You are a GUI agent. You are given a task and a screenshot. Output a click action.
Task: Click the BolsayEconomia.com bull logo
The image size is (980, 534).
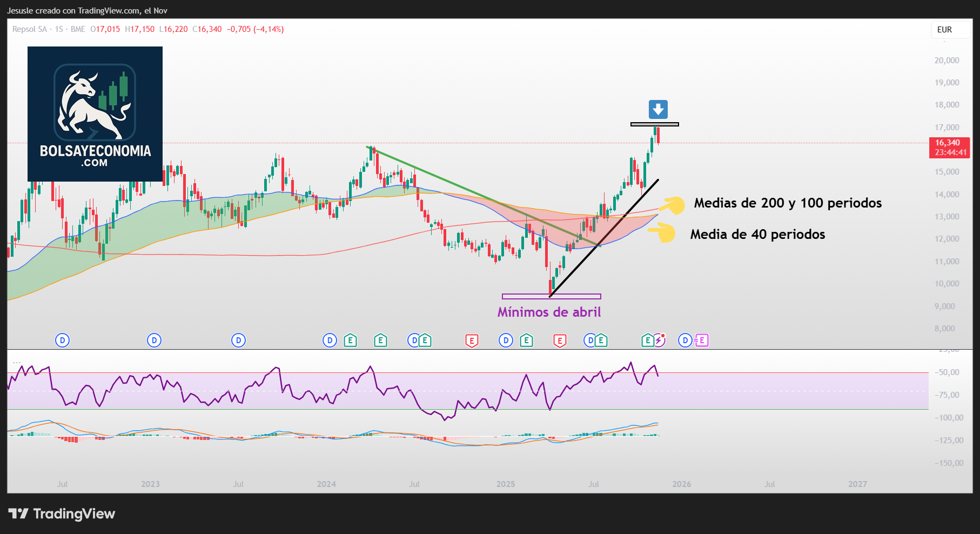95,114
